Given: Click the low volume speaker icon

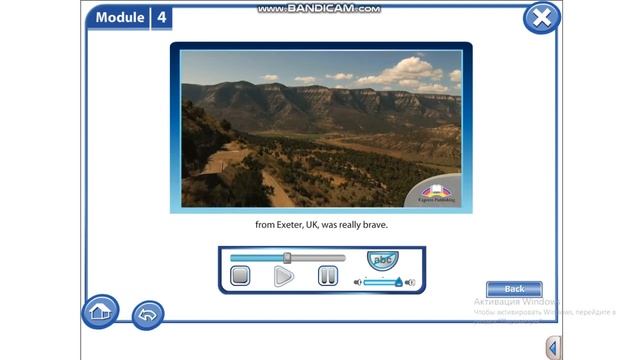Looking at the screenshot, I should pos(358,282).
